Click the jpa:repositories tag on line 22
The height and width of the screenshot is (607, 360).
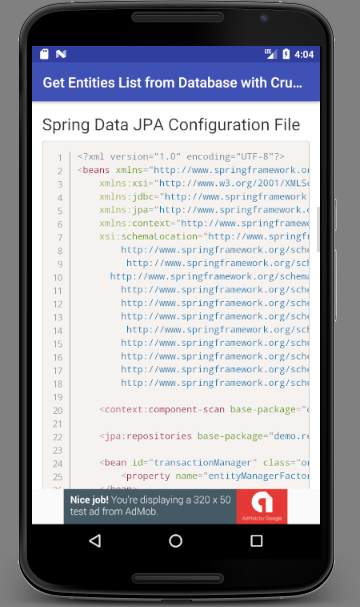tap(204, 436)
